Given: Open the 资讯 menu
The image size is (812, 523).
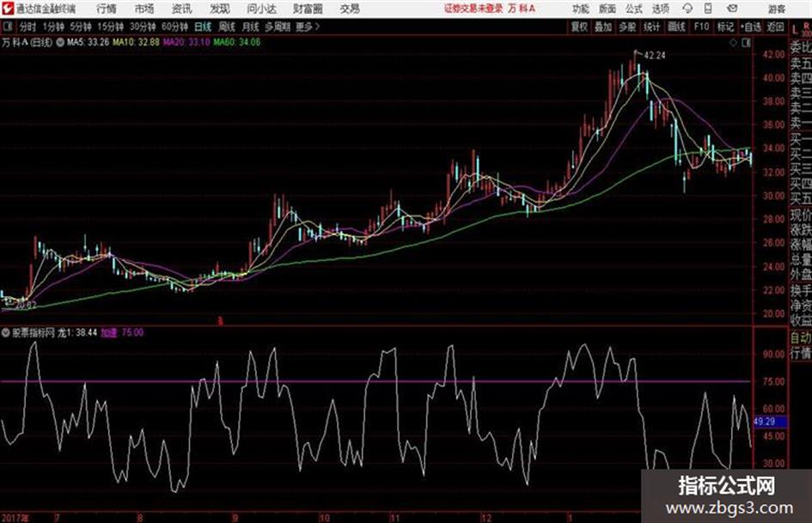Looking at the screenshot, I should point(182,9).
